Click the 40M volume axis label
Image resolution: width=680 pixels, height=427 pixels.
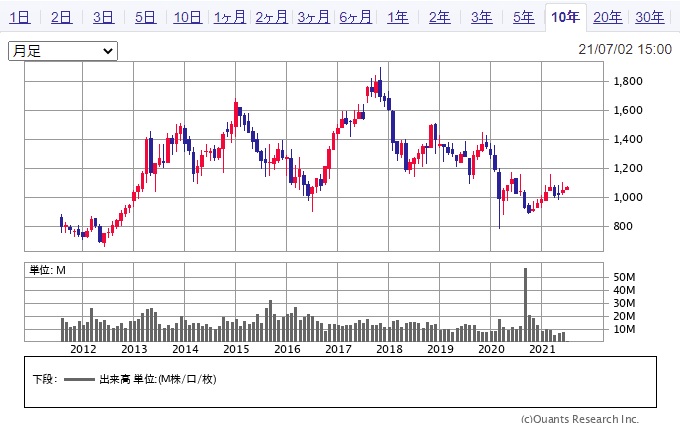coord(624,290)
